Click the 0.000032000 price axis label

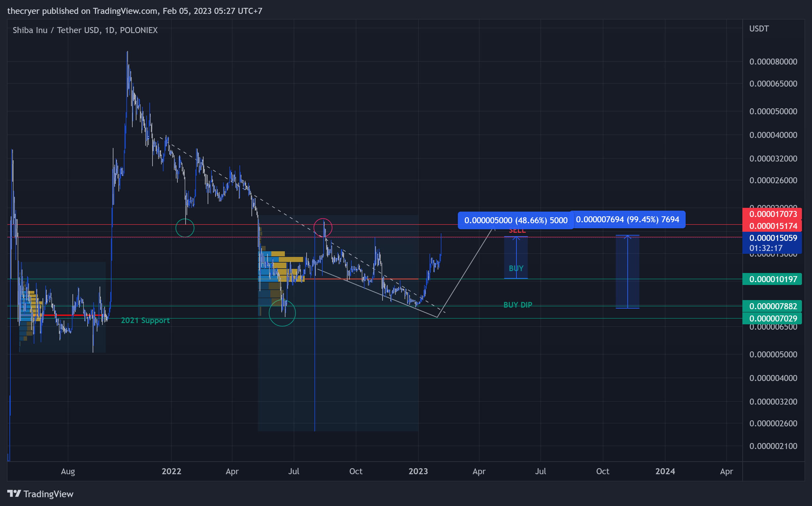[773, 158]
